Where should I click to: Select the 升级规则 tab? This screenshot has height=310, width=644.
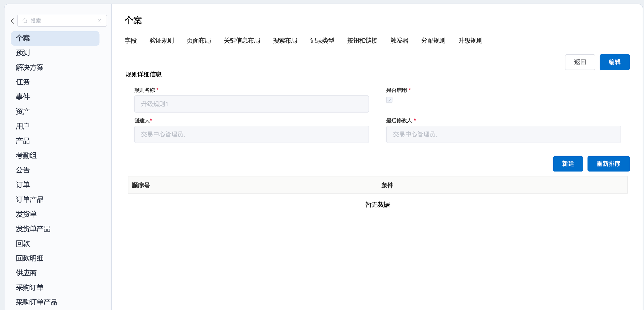[470, 41]
